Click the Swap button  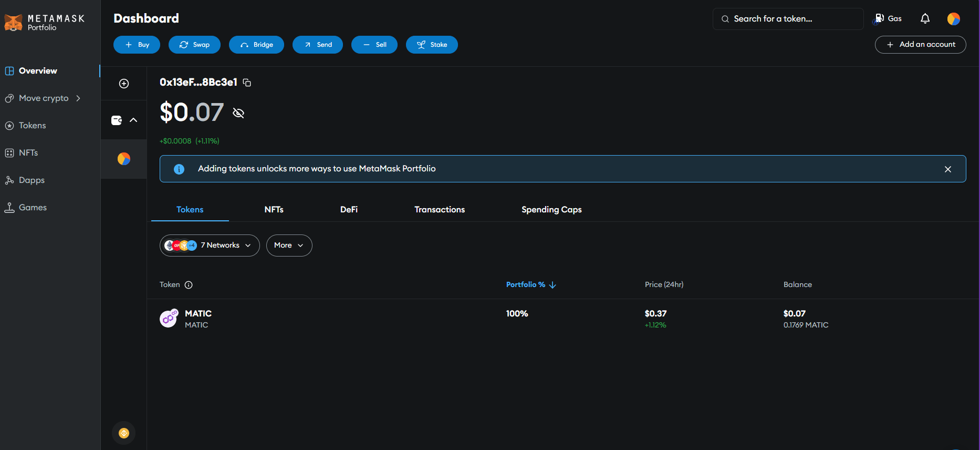194,45
